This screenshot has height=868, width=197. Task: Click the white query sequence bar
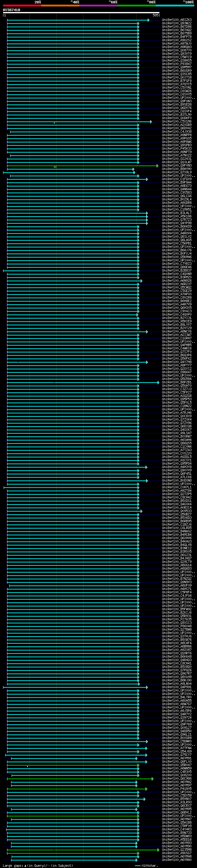[x=81, y=13]
